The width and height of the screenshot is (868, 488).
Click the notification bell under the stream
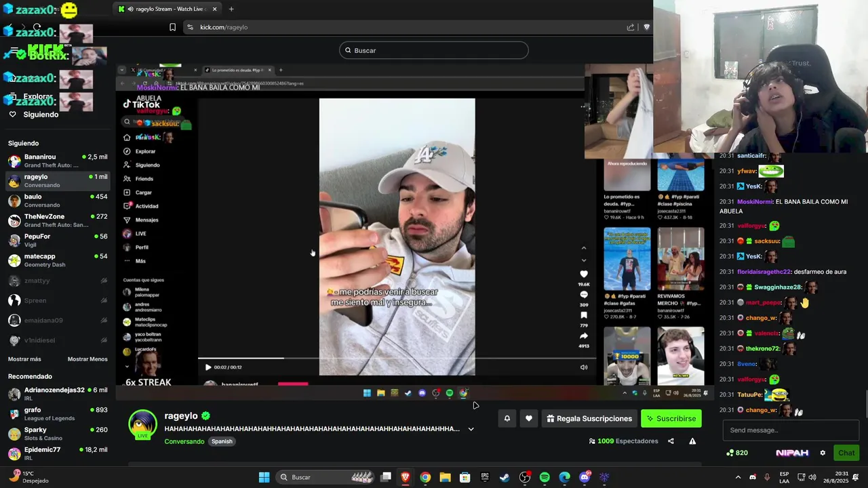(x=507, y=419)
